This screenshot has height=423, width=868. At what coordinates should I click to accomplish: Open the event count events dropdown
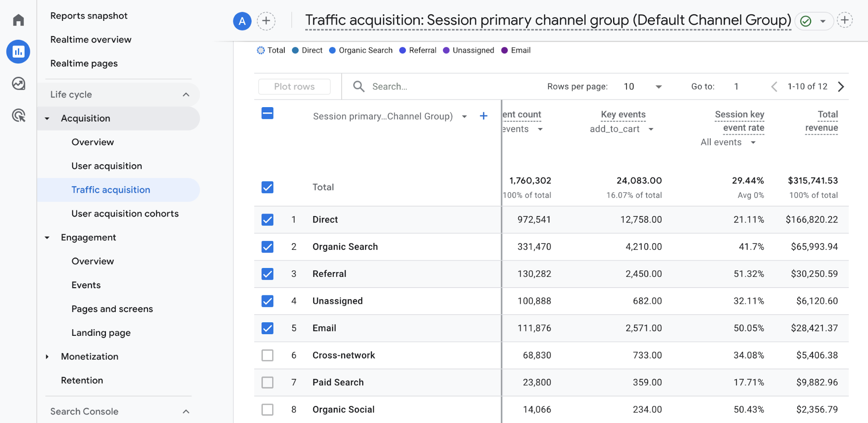pyautogui.click(x=540, y=129)
